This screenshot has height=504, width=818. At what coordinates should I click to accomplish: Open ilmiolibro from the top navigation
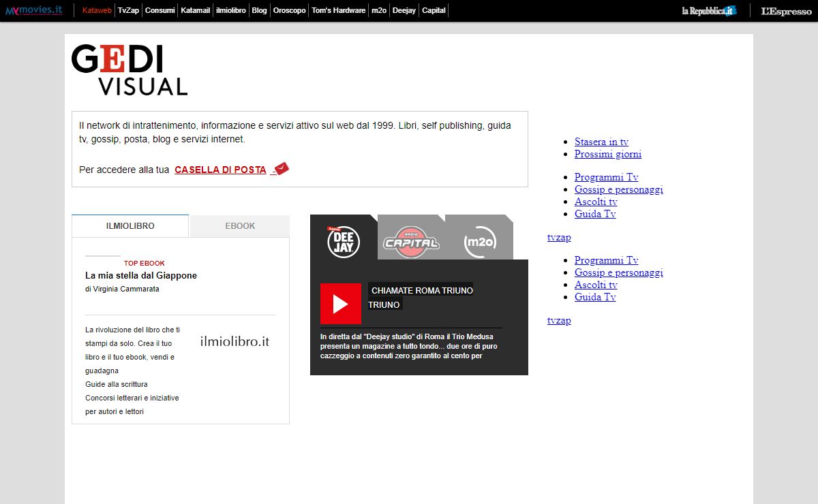231,10
